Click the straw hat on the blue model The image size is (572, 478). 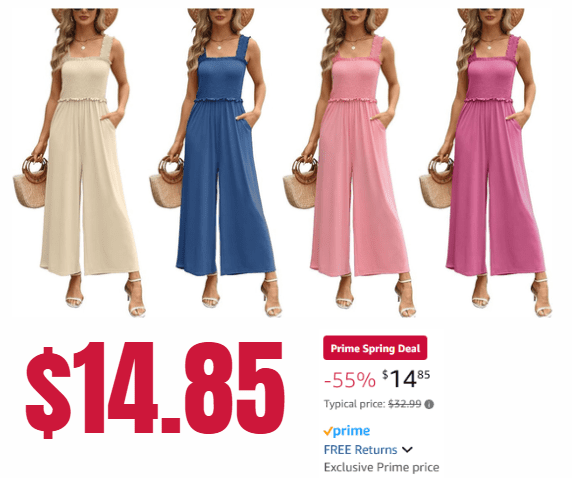click(x=221, y=16)
